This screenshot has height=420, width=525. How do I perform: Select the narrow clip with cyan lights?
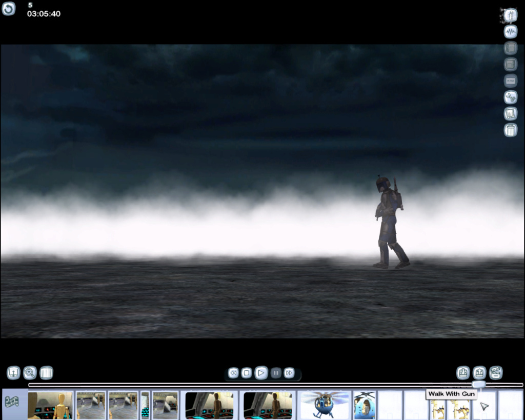[x=145, y=405]
